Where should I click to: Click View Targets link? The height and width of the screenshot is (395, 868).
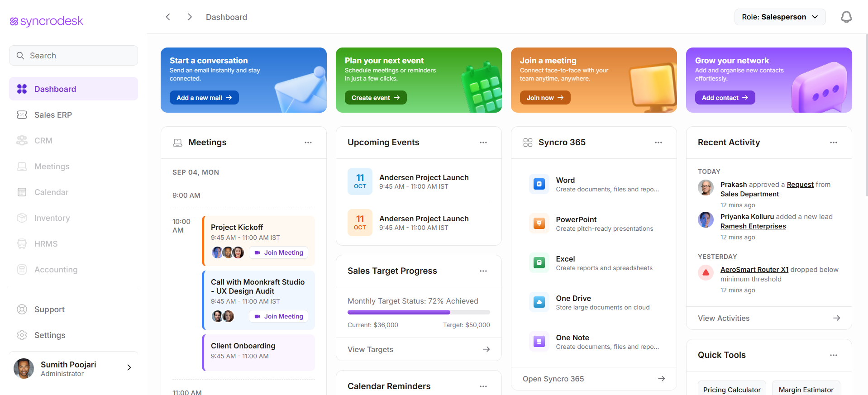(x=419, y=349)
